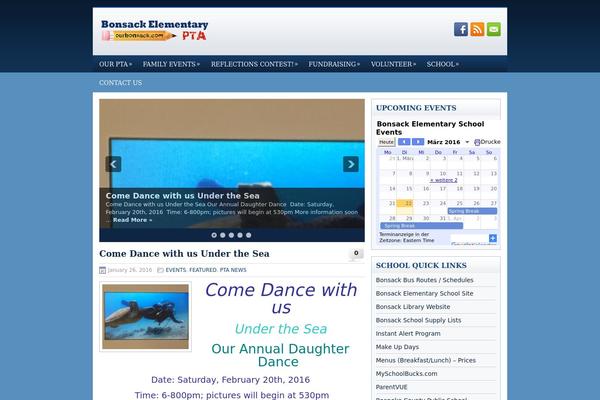Expand the OUR PTA menu

116,64
